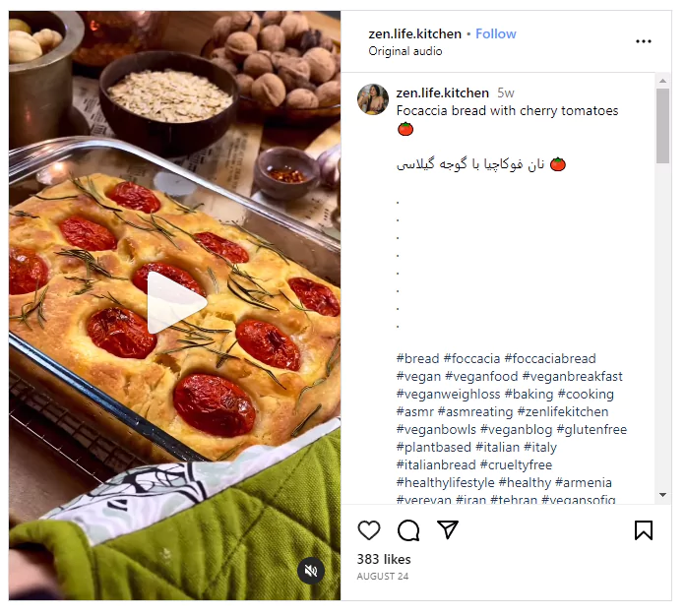Viewport: 685px width, 616px height.
Task: Open comments with the speech bubble icon
Action: click(408, 530)
